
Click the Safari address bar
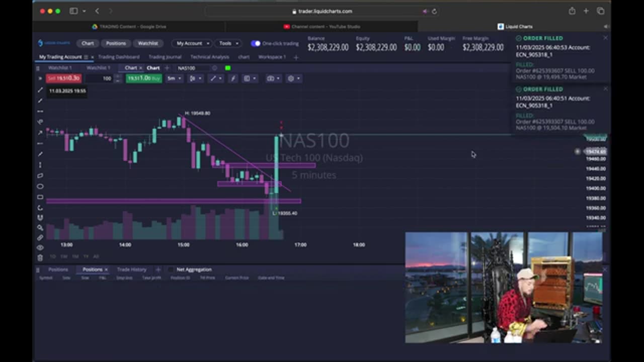tap(322, 11)
